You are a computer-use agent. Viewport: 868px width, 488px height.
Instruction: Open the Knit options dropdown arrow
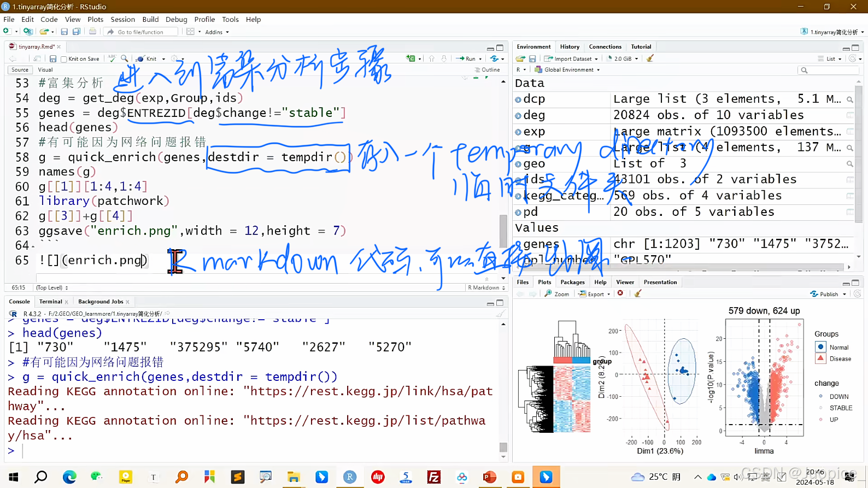pyautogui.click(x=163, y=59)
